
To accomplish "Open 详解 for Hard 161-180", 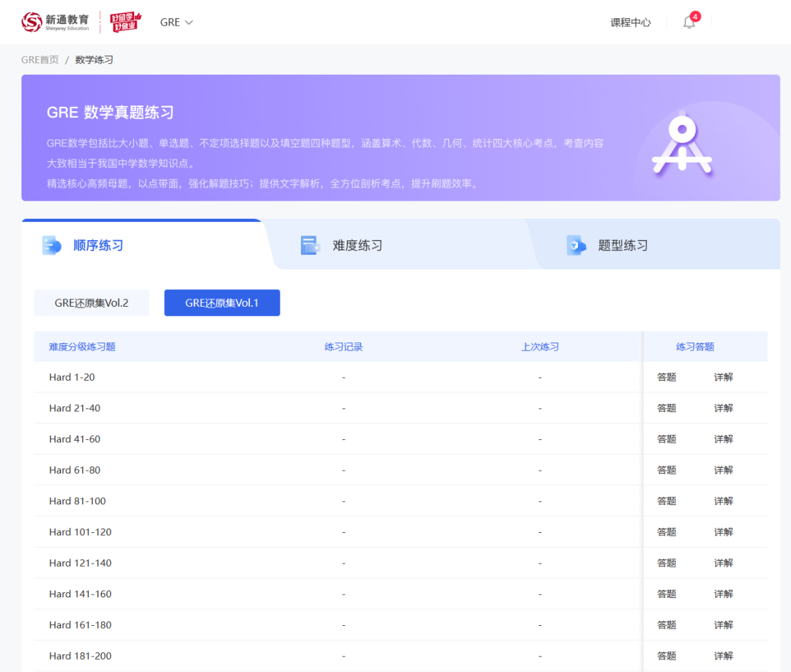I will pyautogui.click(x=724, y=625).
